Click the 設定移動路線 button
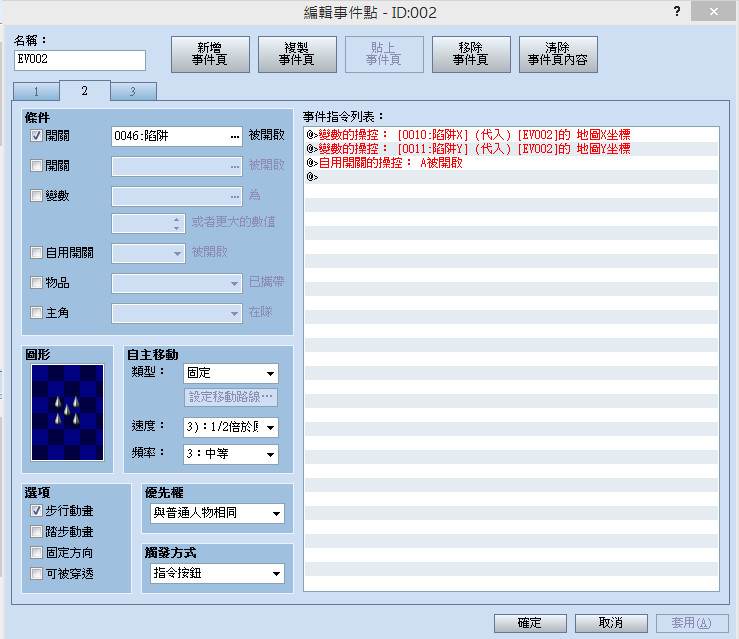 pos(230,397)
